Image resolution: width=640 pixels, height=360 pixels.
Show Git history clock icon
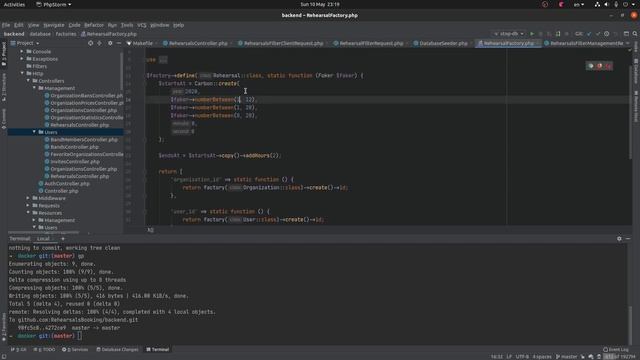(x=607, y=34)
